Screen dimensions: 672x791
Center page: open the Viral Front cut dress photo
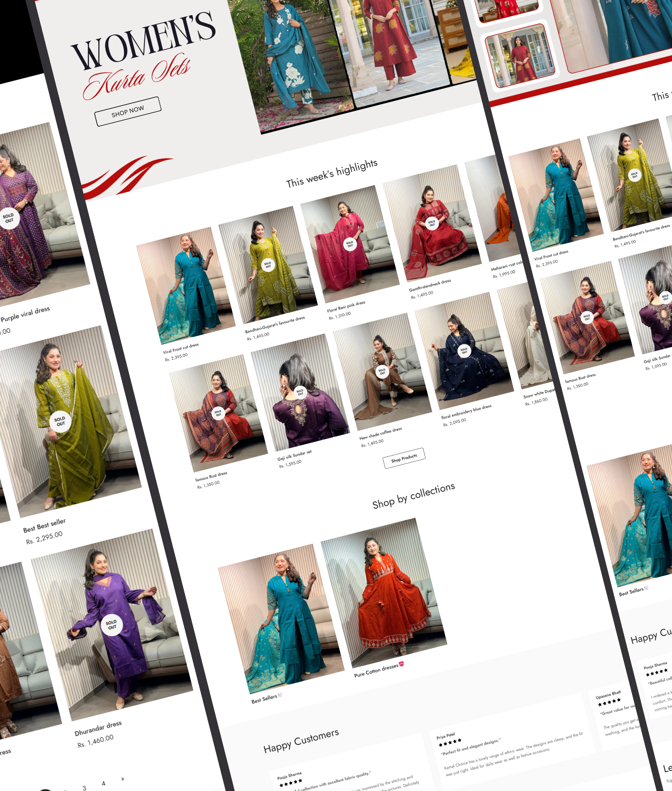[186, 286]
